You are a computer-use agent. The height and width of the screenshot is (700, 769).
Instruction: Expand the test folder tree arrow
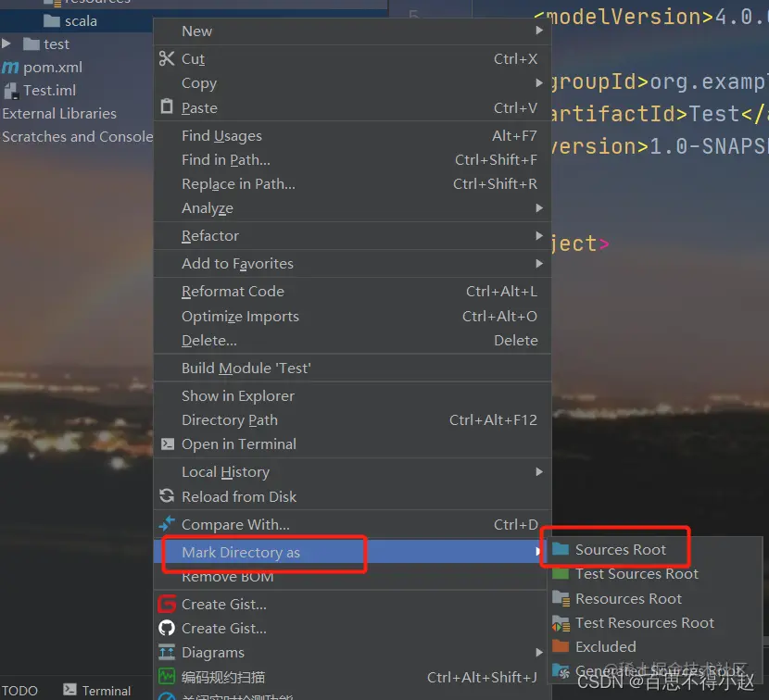click(6, 44)
